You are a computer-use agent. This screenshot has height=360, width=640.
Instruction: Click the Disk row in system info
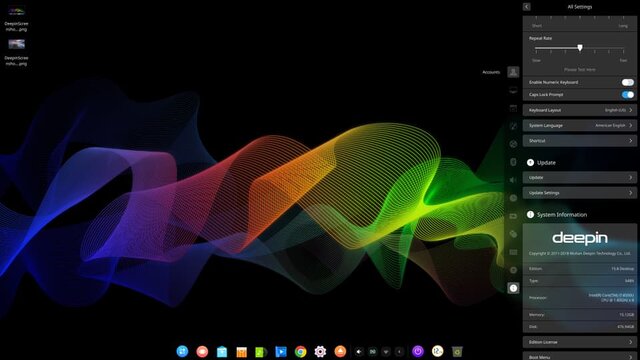580,327
